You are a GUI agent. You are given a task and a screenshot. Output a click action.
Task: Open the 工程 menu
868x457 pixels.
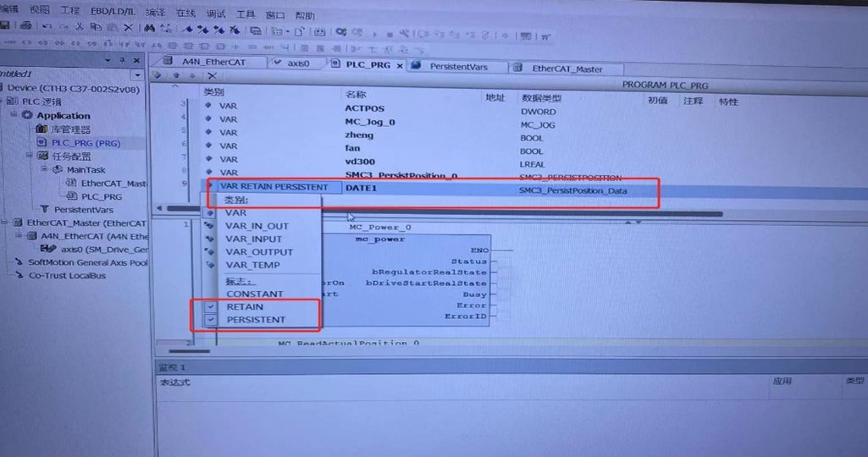pyautogui.click(x=69, y=10)
